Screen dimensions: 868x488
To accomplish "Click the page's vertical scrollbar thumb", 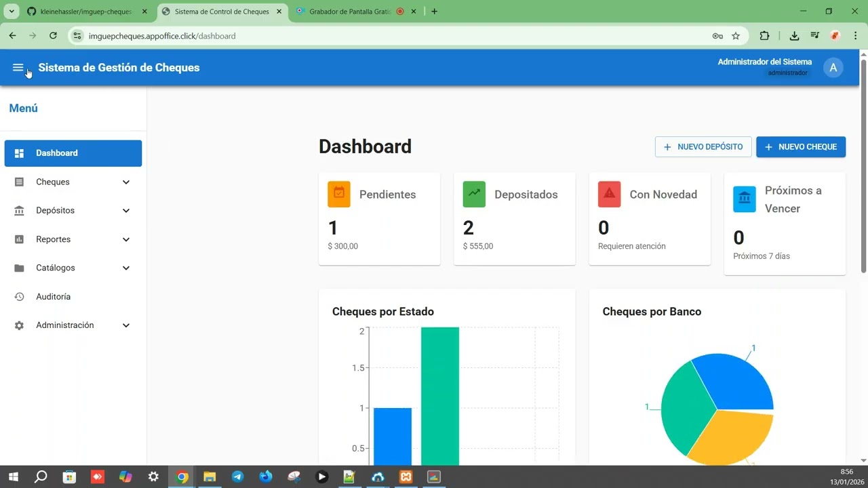I will coord(863,166).
